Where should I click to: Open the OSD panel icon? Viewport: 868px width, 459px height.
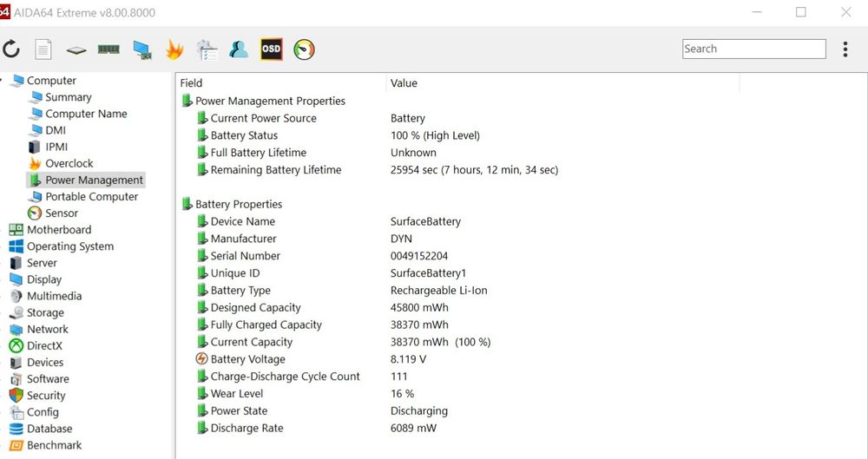click(x=271, y=49)
